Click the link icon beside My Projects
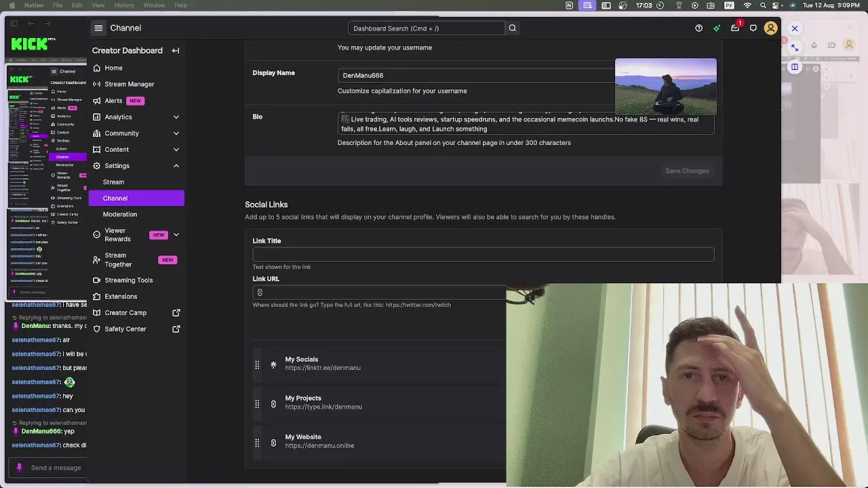Image resolution: width=868 pixels, height=488 pixels. [x=273, y=403]
